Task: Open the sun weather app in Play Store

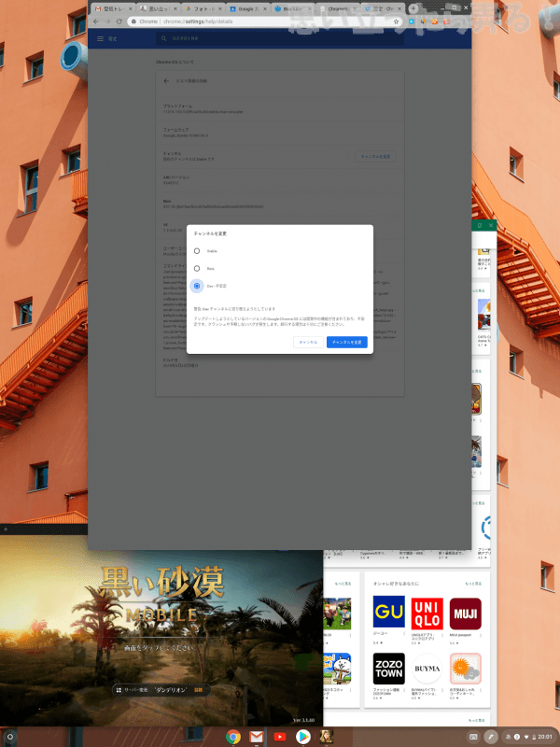Action: click(465, 669)
